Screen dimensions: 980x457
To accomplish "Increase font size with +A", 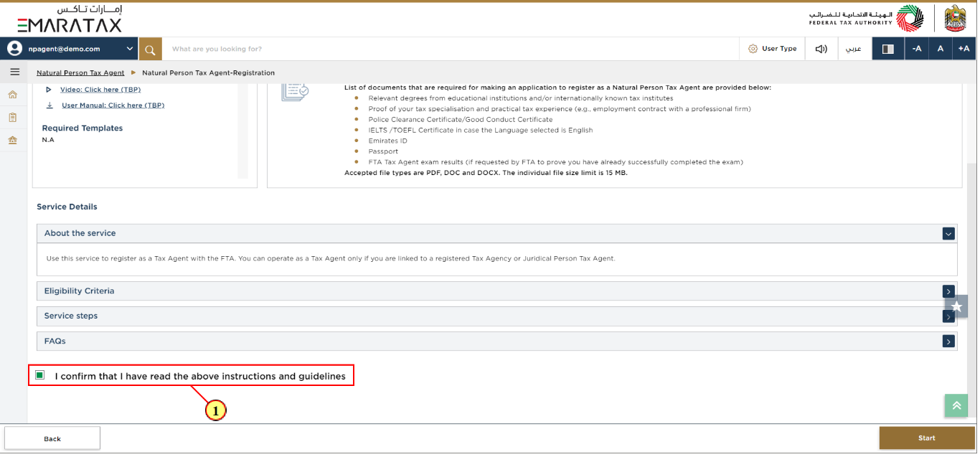I will point(963,49).
